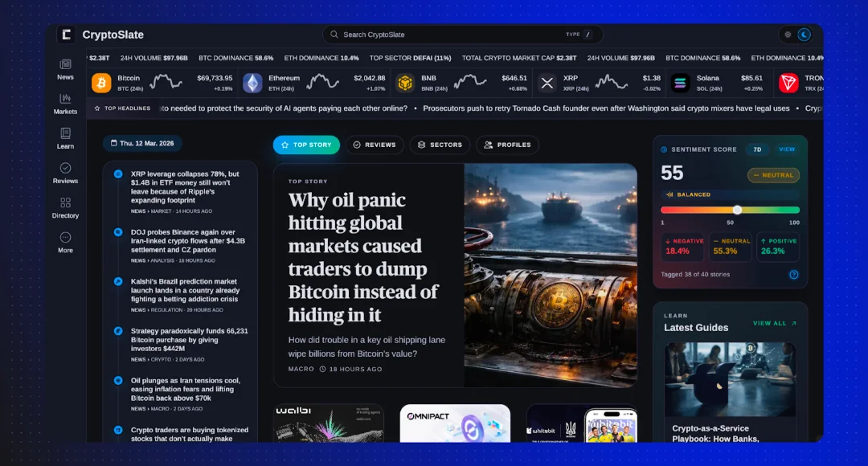Open the Crypto-as-a-Service Playbook title
Image resolution: width=868 pixels, height=466 pixels.
tap(715, 433)
